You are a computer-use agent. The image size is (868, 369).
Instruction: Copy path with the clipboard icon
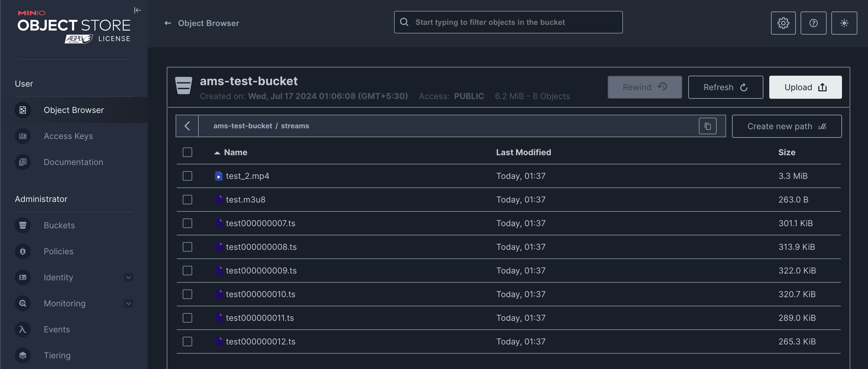(707, 126)
